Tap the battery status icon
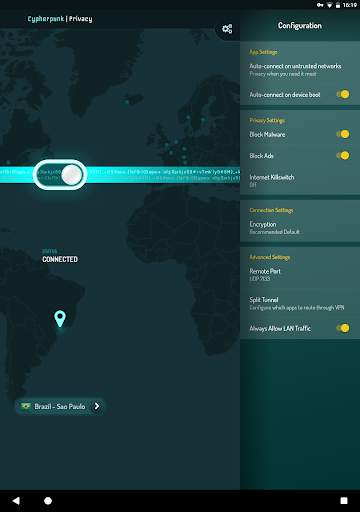 (x=338, y=5)
